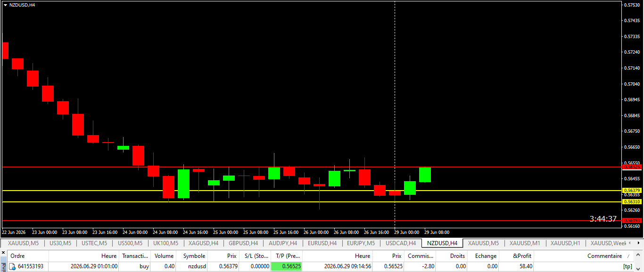Click the order icon beside 641553193
The height and width of the screenshot is (272, 644).
click(12, 266)
